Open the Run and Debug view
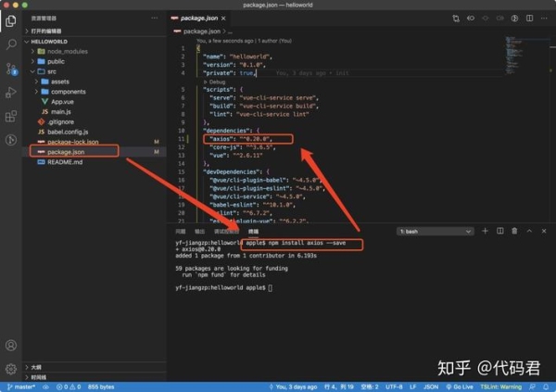 pos(11,93)
